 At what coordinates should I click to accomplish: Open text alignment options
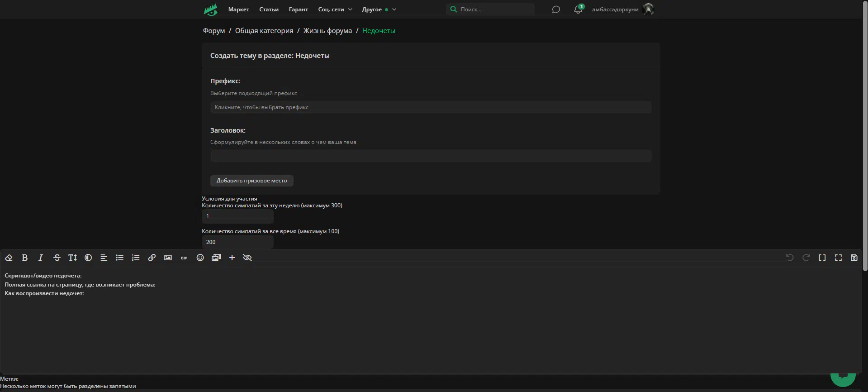tap(104, 258)
